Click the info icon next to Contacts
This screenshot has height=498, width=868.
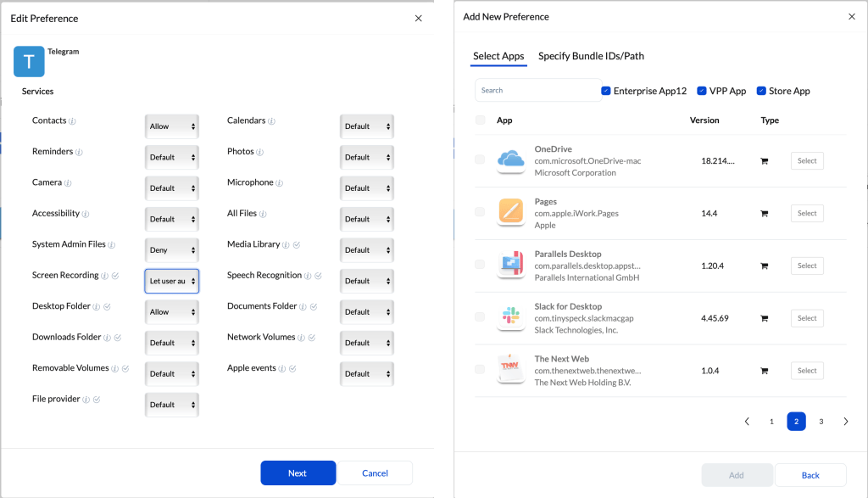72,121
